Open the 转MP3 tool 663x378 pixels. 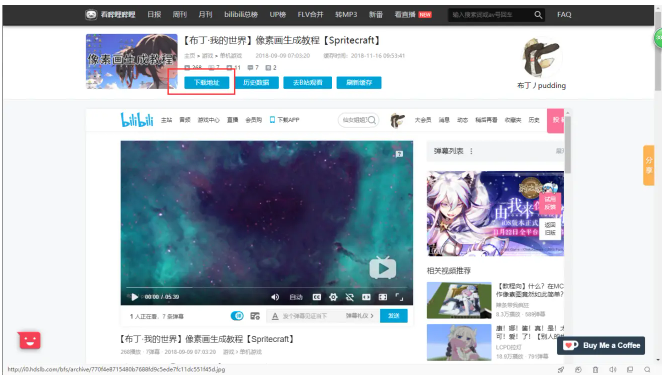[x=346, y=14]
